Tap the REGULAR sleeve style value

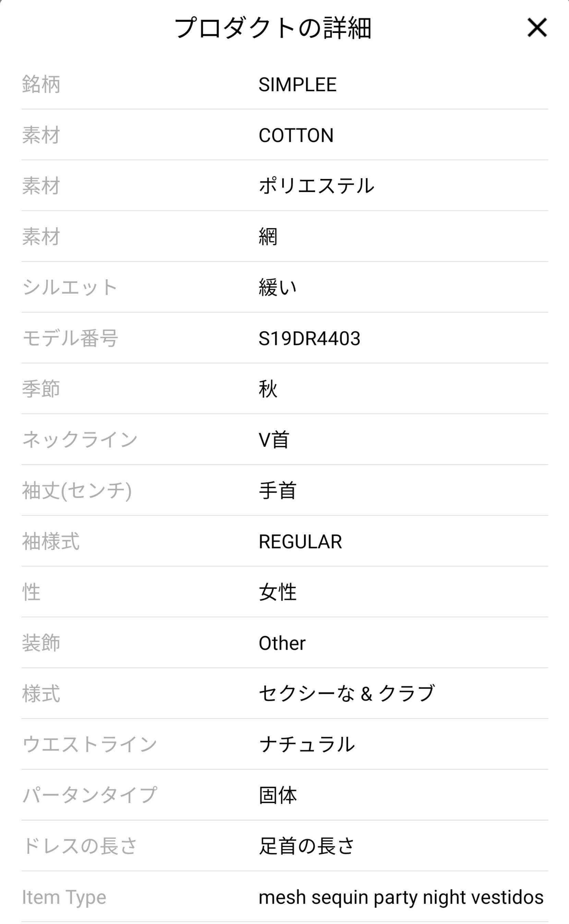click(300, 542)
